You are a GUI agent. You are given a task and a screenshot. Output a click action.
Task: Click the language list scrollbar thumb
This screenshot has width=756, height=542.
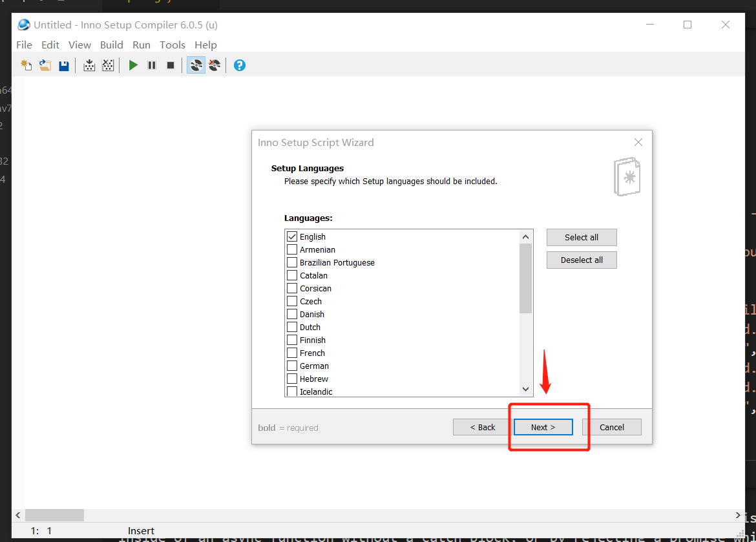pos(525,278)
